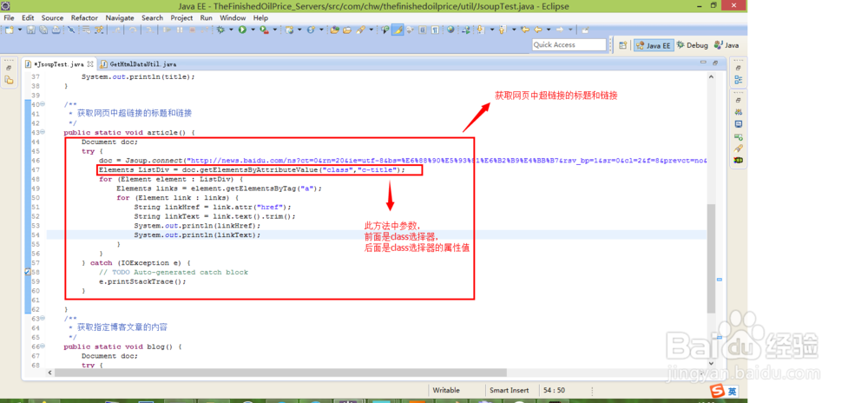Image resolution: width=868 pixels, height=403 pixels.
Task: Open the Back history dropdown arrow
Action: coord(548,30)
